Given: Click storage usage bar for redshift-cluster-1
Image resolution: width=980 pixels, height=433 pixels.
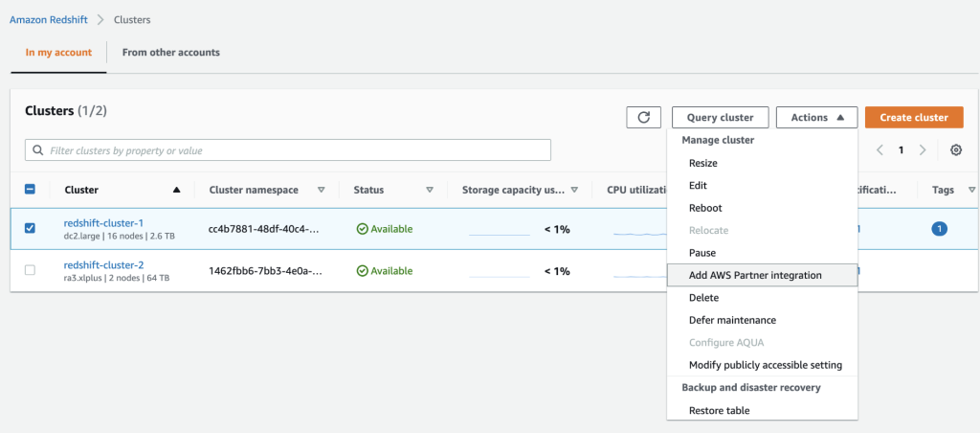Looking at the screenshot, I should click(500, 235).
